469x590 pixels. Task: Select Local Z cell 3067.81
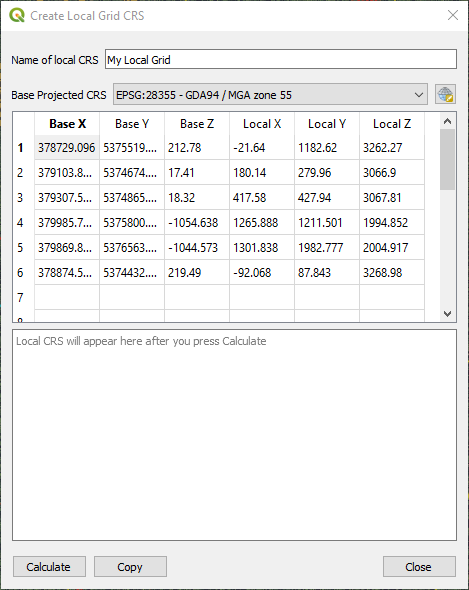coord(392,198)
